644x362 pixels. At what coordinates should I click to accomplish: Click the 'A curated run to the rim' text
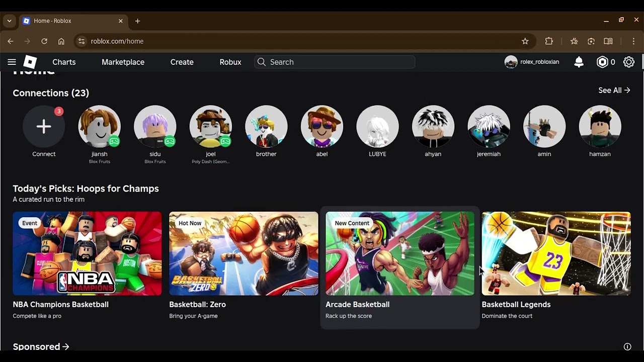pyautogui.click(x=48, y=200)
